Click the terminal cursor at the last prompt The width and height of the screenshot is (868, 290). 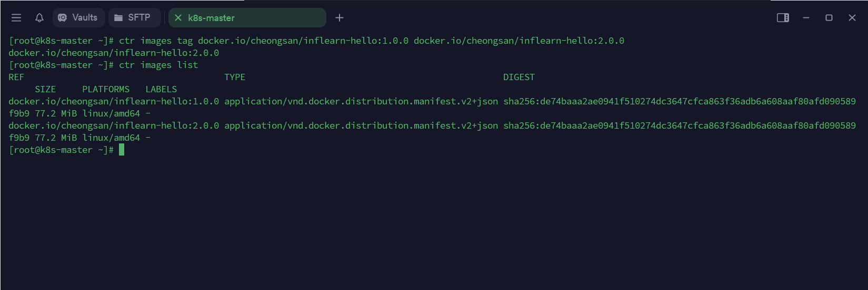122,150
